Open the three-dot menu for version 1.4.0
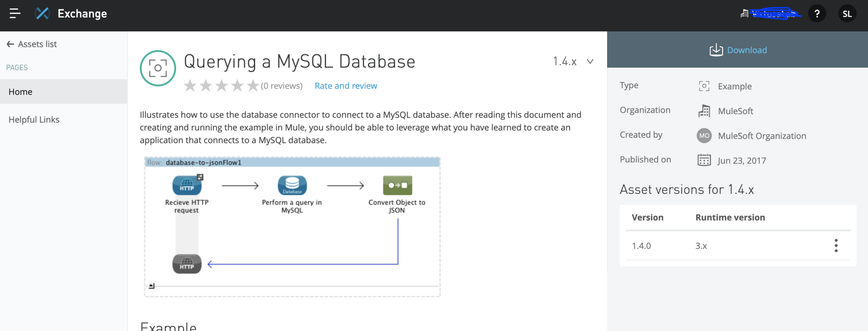 [x=836, y=246]
